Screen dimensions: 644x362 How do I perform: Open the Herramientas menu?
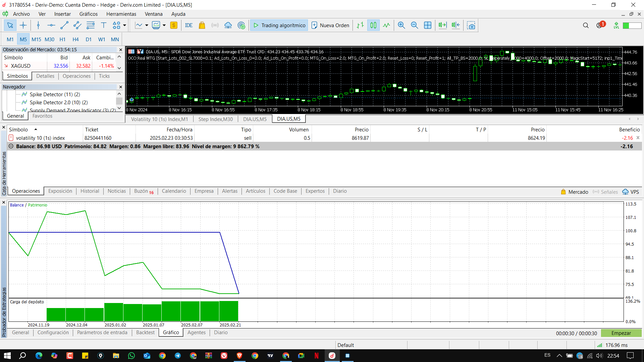coord(121,14)
